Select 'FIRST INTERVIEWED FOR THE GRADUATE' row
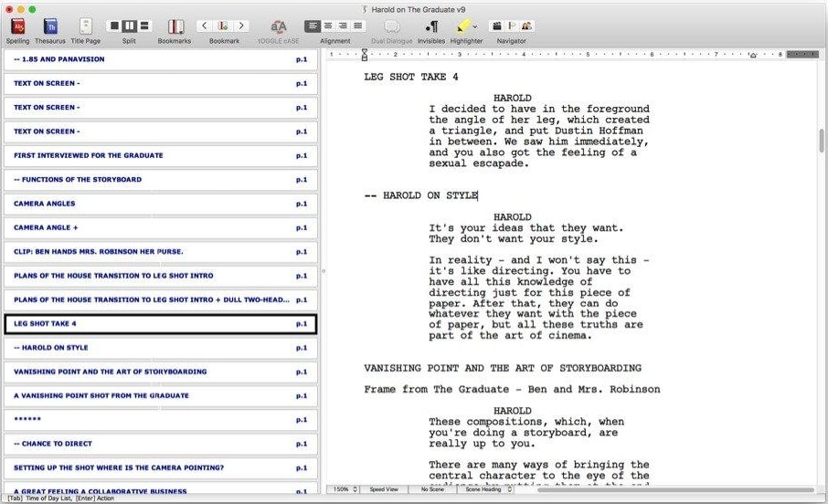Viewport: 828px width, 504px height. pos(161,156)
